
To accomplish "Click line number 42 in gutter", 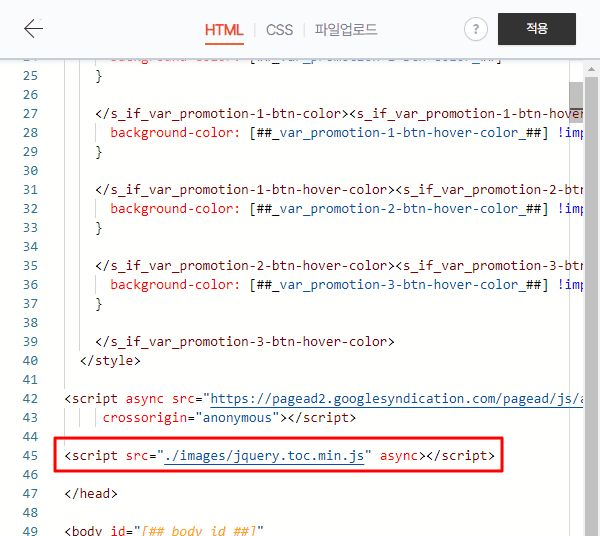I will pos(30,399).
